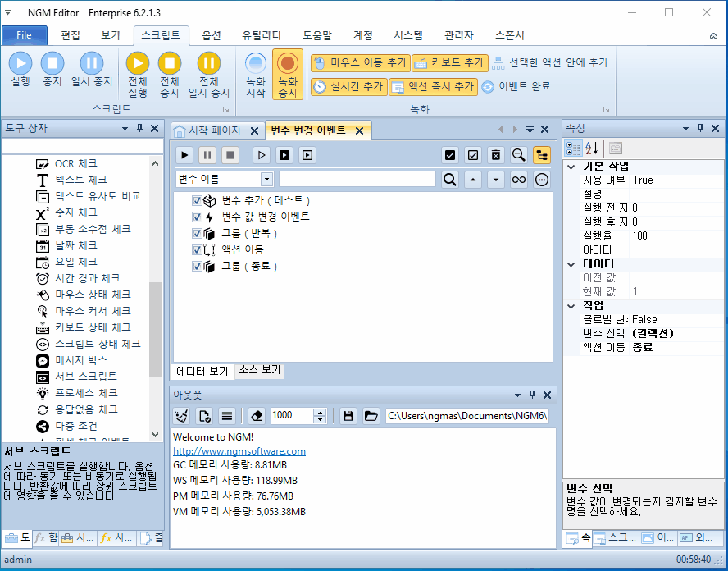
Task: Start recording with 녹화 시작
Action: [x=255, y=75]
